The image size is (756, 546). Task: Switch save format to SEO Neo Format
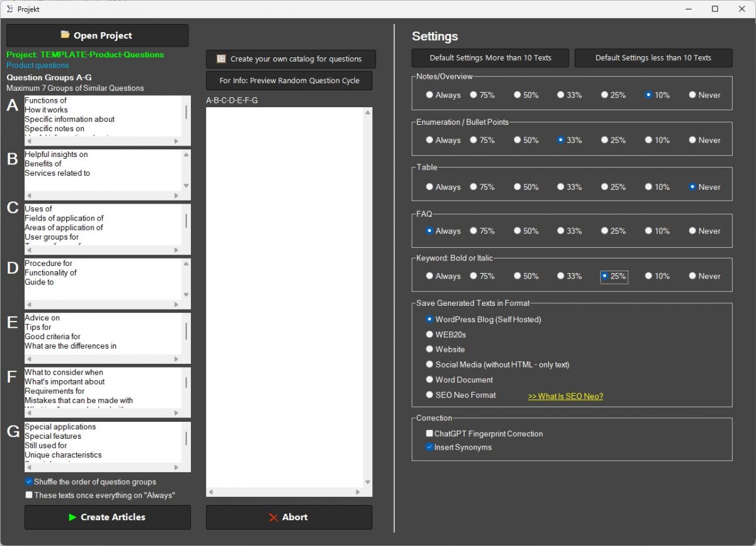(x=429, y=395)
